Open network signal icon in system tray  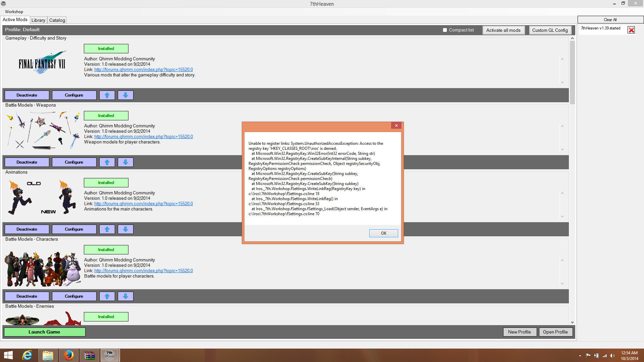pyautogui.click(x=604, y=356)
